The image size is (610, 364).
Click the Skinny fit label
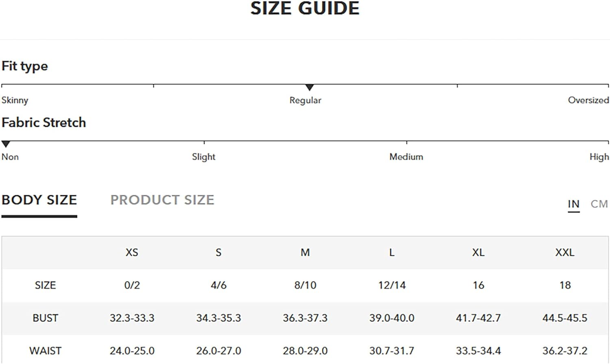15,100
